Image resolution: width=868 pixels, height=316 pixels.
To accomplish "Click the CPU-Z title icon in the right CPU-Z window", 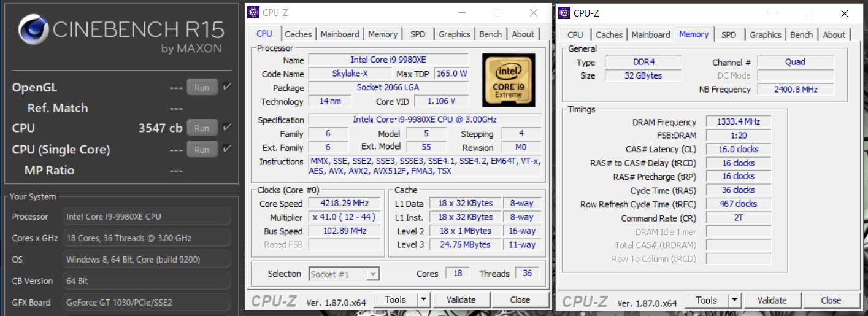I will pos(565,13).
